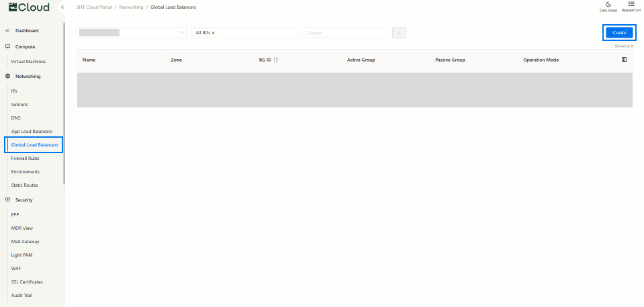Click the download export icon button

pos(400,32)
